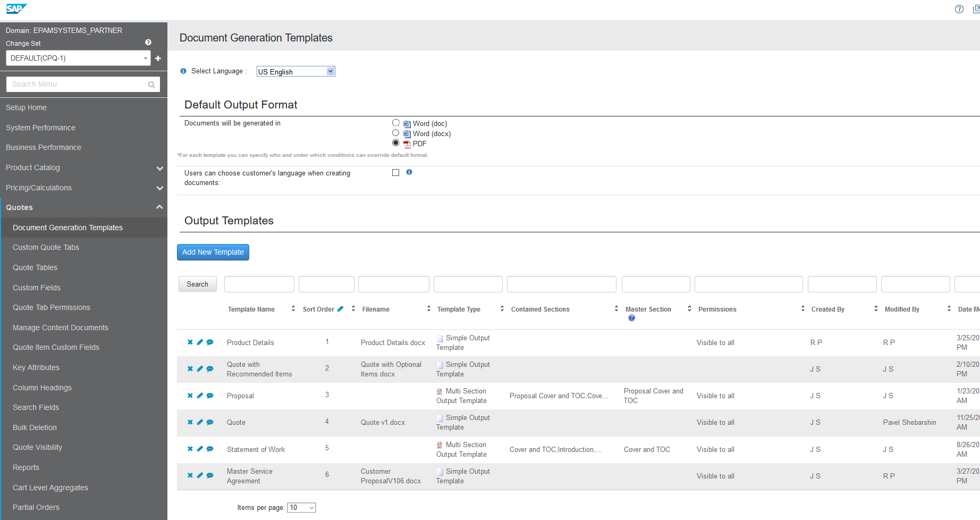Select PDF output format

(x=395, y=142)
